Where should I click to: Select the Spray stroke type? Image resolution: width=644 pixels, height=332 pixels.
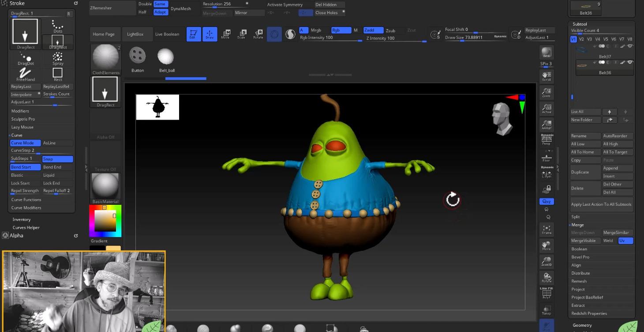click(x=58, y=58)
